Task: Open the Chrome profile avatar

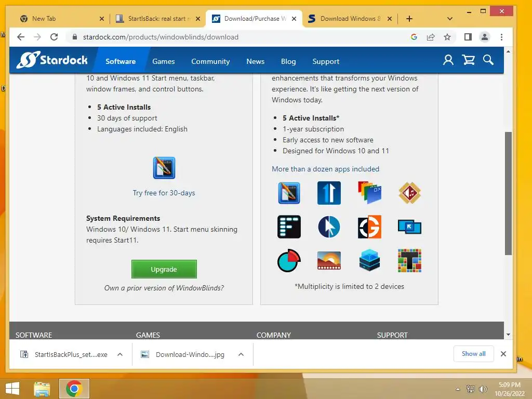Action: pos(485,37)
